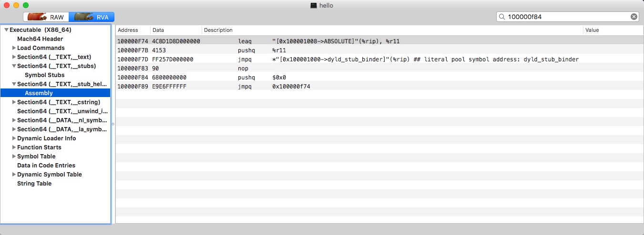This screenshot has height=235, width=644.
Task: Expand the Function Starts node
Action: click(x=14, y=147)
